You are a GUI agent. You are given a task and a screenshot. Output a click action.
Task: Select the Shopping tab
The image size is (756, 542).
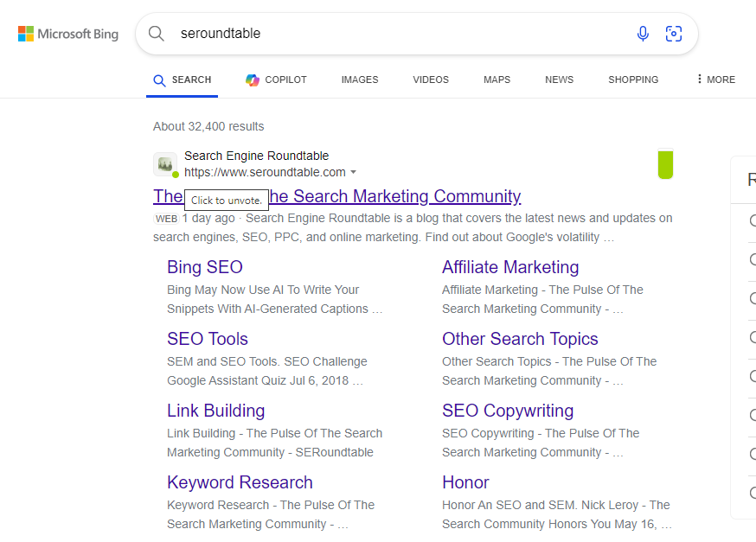[633, 80]
